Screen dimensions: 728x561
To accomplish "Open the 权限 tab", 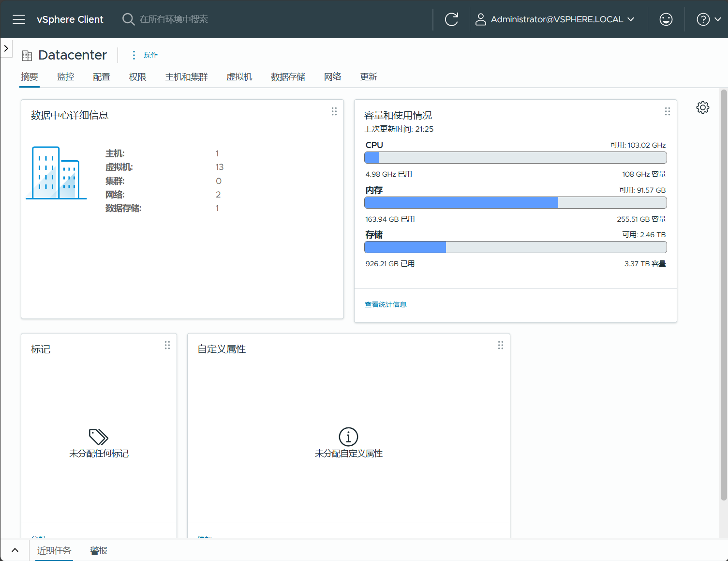I will tap(137, 76).
